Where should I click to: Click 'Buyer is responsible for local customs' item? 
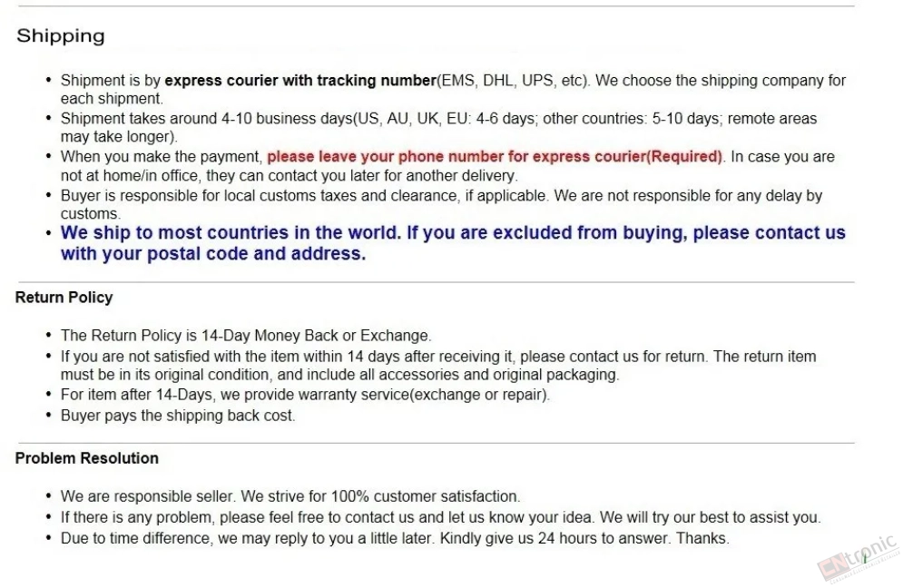click(x=442, y=204)
